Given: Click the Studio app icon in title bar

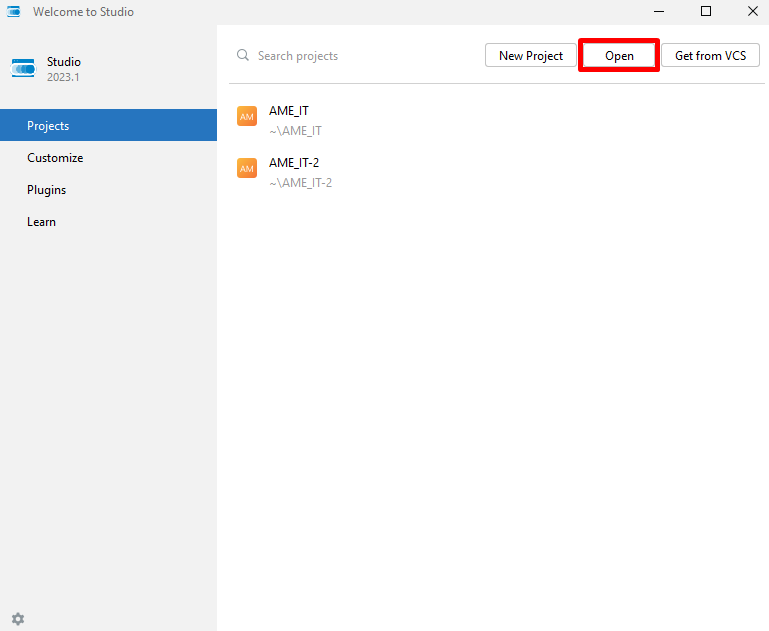Looking at the screenshot, I should point(14,12).
